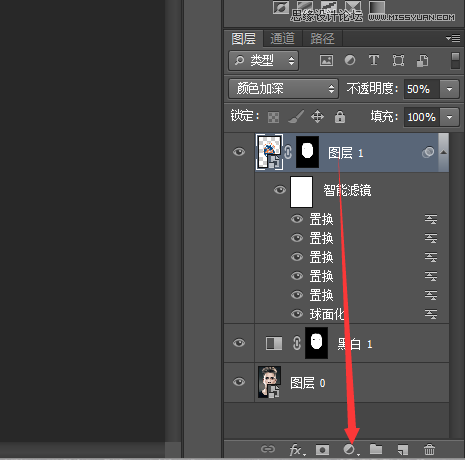Collapse smart filters list on 图层 1
The image size is (465, 460).
(444, 152)
